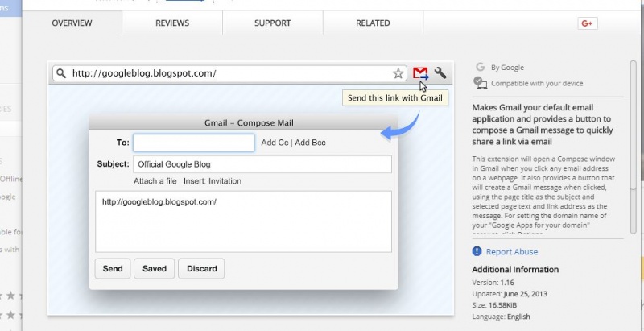
Task: Click the bookmark star icon
Action: (x=398, y=73)
